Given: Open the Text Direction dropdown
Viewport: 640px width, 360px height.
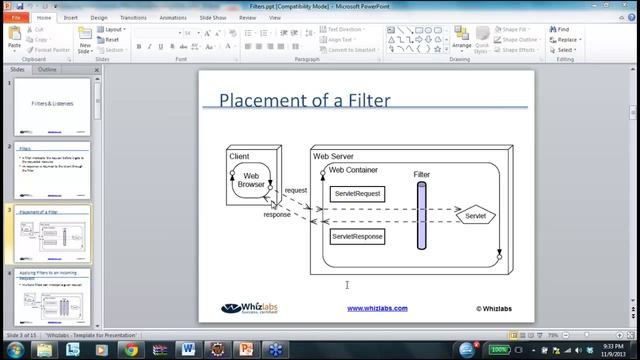Looking at the screenshot, I should 342,29.
